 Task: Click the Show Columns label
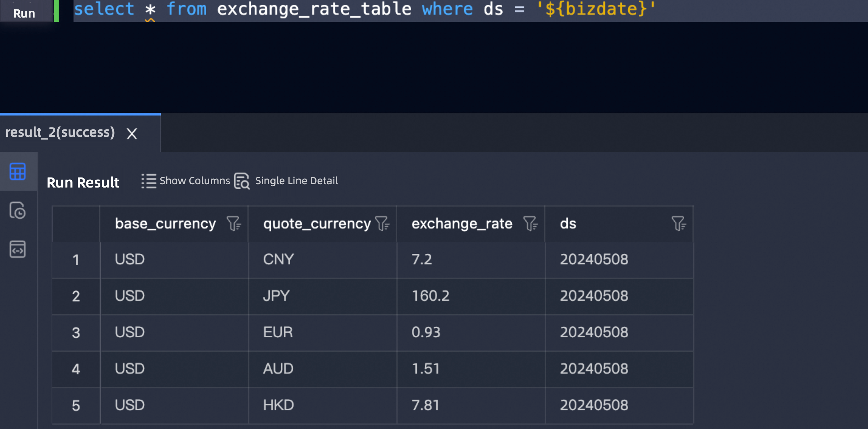195,181
